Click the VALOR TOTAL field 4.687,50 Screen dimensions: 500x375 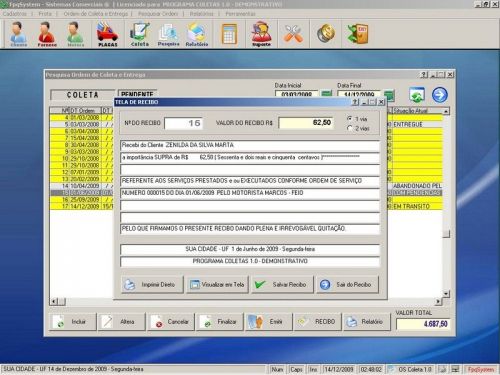click(423, 324)
